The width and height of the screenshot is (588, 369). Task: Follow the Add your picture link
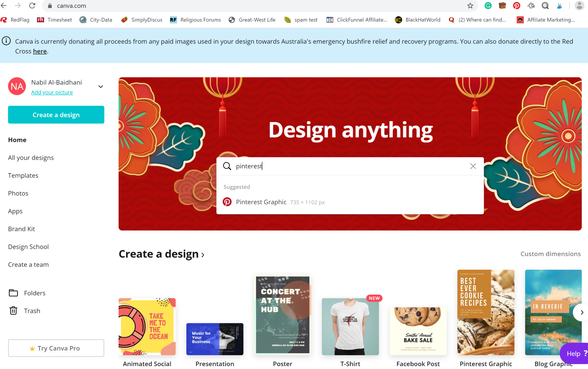(x=52, y=92)
